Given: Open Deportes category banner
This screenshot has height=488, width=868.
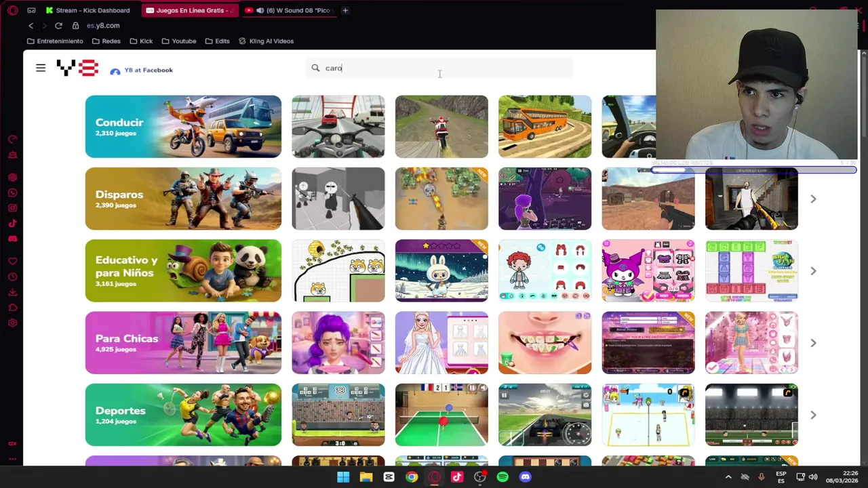Looking at the screenshot, I should coord(183,415).
